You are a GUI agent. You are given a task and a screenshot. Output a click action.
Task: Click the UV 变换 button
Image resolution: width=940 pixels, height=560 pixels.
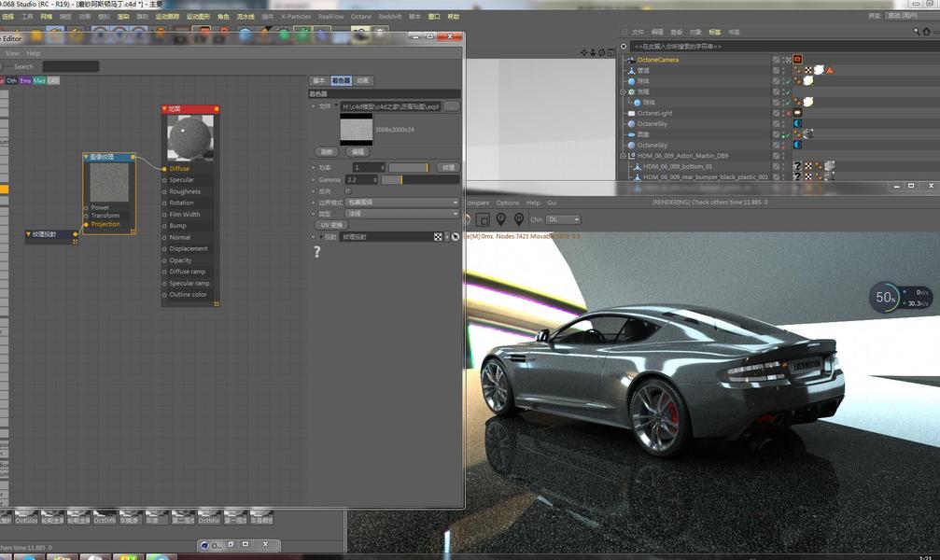tap(331, 226)
